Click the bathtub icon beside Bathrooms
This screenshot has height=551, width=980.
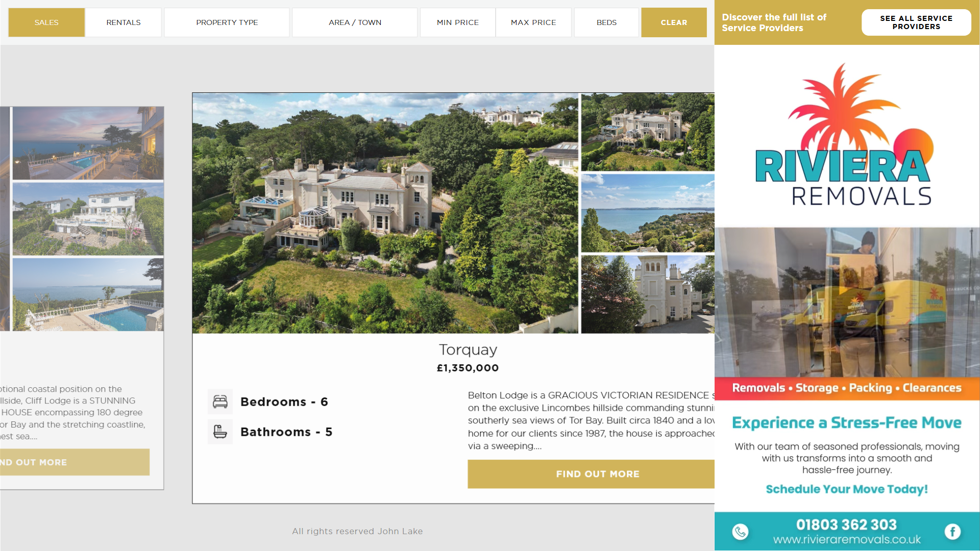220,432
